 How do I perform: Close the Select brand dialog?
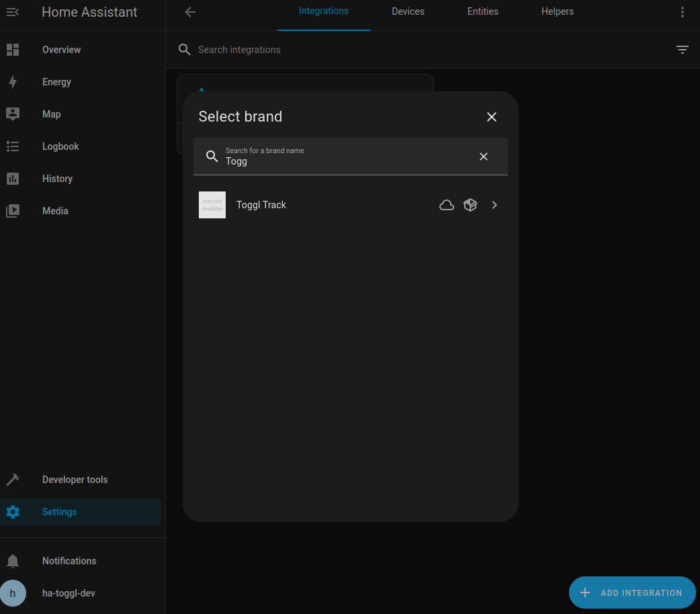point(492,117)
